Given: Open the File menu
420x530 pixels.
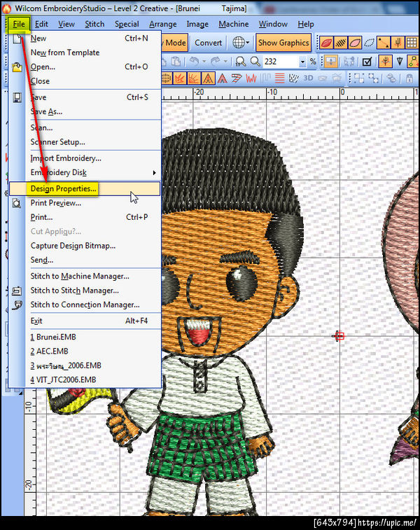Looking at the screenshot, I should point(19,24).
